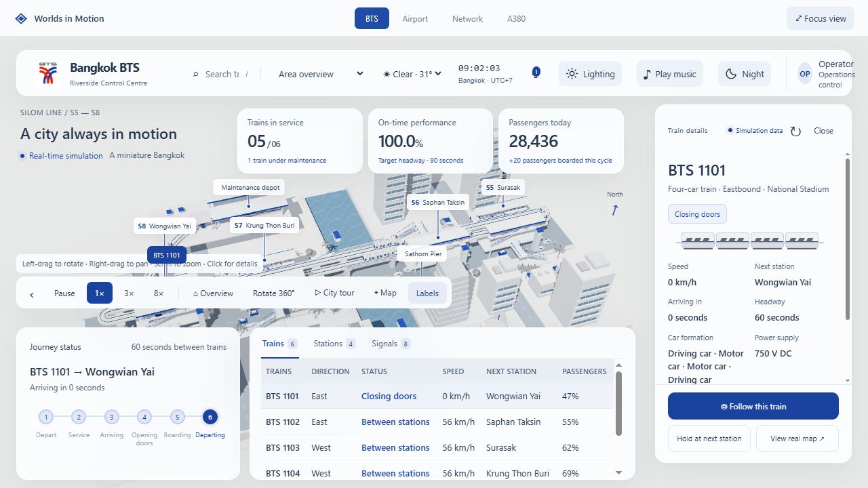
Task: Pause the simulation
Action: [x=64, y=293]
